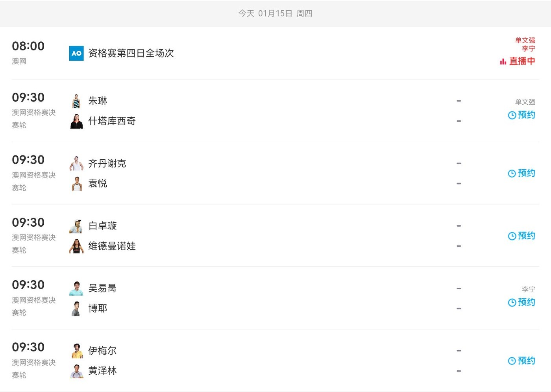Open the 资格赛第四日全场次 broadcast title
Image resolution: width=551 pixels, height=392 pixels.
131,53
